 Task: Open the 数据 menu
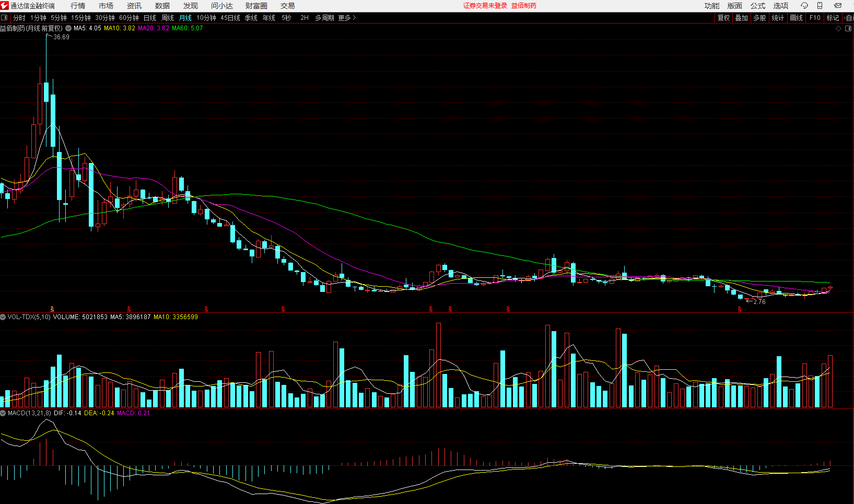pyautogui.click(x=162, y=6)
